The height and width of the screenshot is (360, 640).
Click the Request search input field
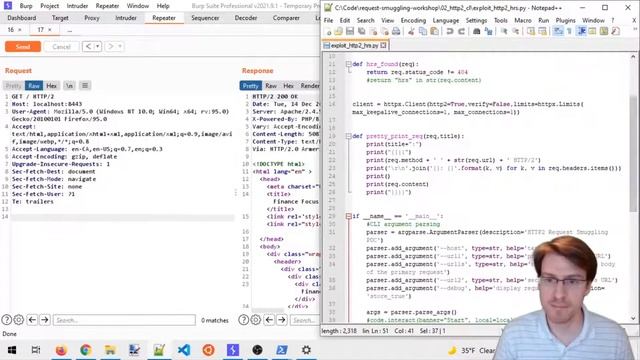click(124, 320)
